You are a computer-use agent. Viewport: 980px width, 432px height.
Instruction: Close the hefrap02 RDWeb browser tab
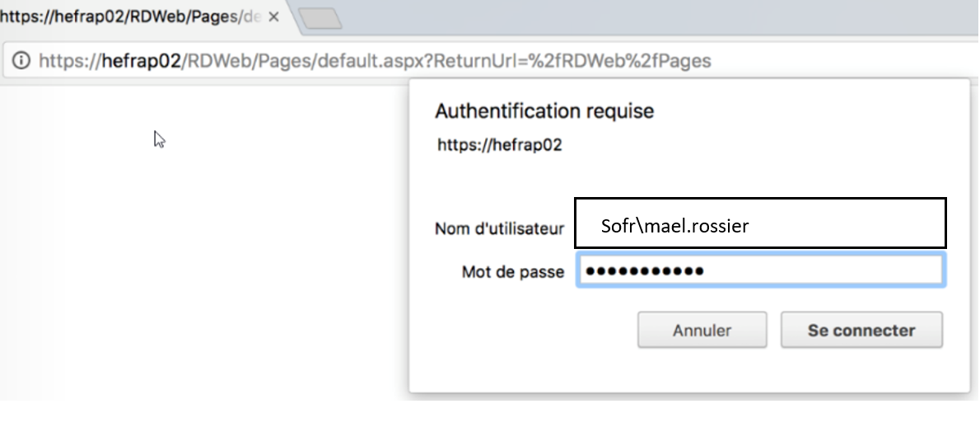pos(273,17)
